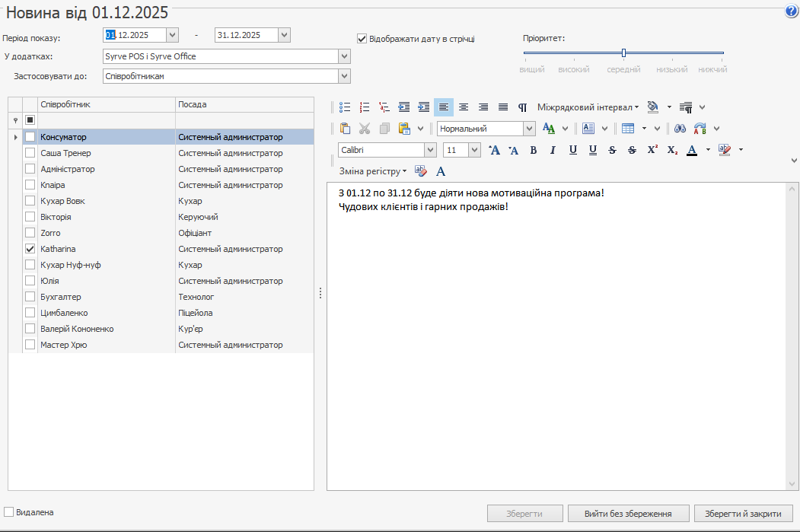Enable the Видалена checkbox
This screenshot has width=800, height=532.
pos(9,512)
